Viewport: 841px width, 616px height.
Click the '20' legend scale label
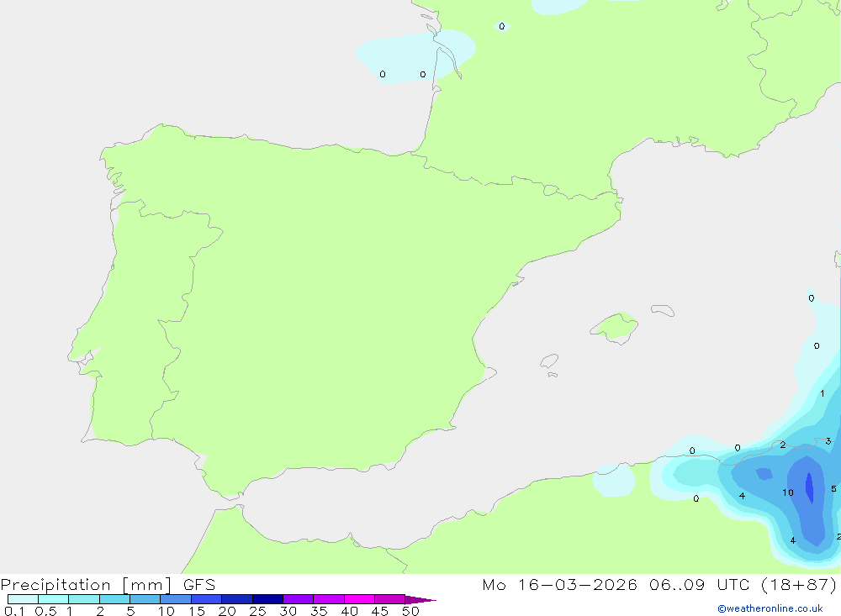[x=227, y=611]
